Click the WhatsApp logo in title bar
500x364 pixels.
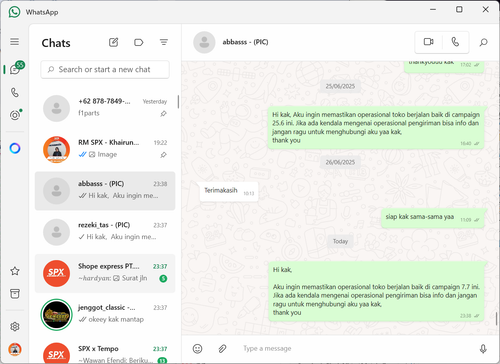coord(14,12)
